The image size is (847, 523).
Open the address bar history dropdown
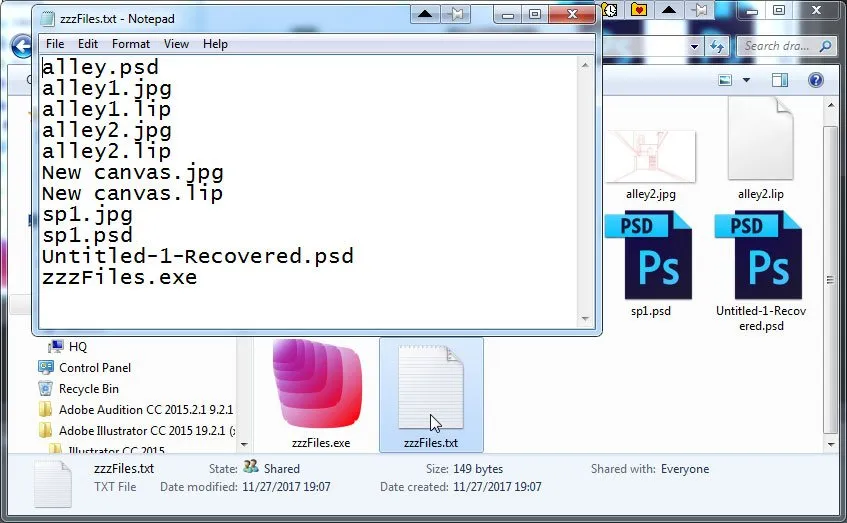pos(695,46)
